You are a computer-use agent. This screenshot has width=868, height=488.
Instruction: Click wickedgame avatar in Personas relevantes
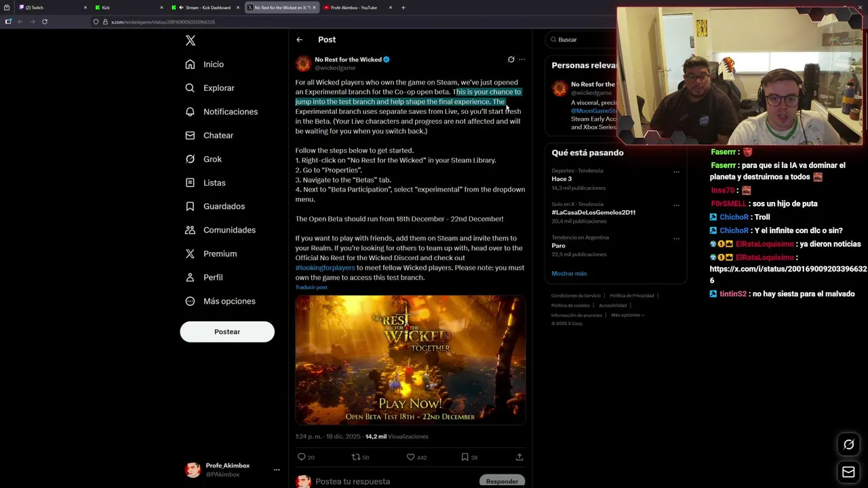559,89
